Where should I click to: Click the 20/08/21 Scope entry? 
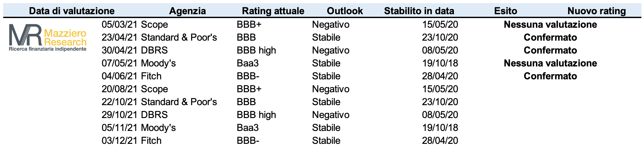pos(134,89)
